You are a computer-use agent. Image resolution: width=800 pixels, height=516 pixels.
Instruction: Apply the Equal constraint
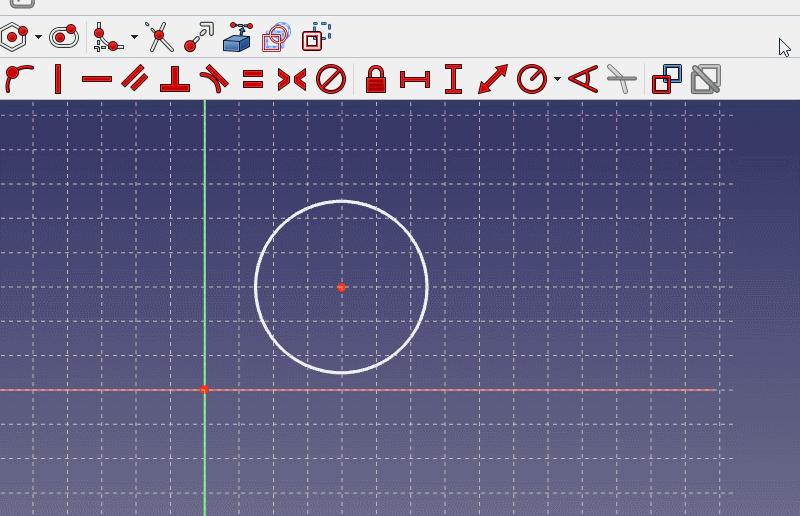pos(253,78)
